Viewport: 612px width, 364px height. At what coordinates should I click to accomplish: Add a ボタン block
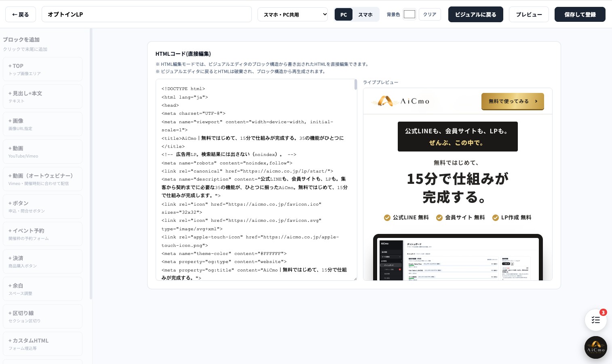click(x=42, y=206)
